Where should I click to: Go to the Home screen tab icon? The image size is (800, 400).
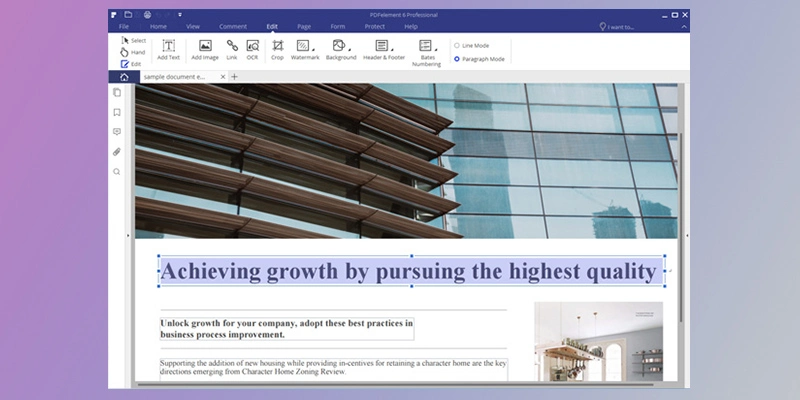pos(124,77)
